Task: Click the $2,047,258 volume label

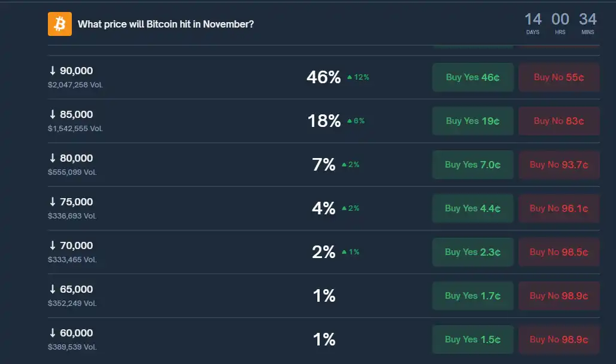Action: [74, 84]
